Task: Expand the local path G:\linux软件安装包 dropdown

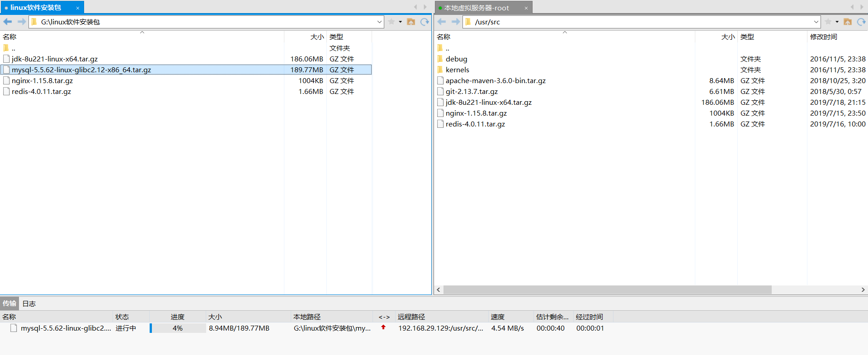Action: (379, 22)
